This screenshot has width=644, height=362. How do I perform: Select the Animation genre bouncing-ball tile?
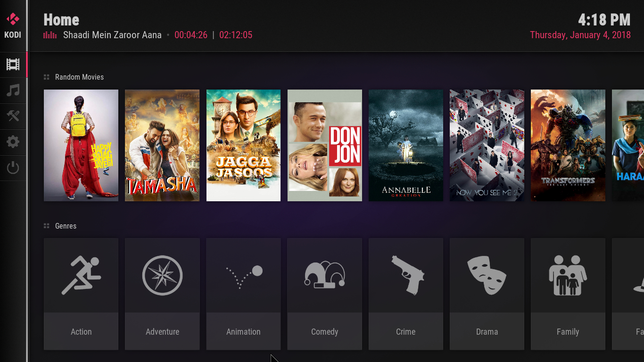(x=243, y=294)
